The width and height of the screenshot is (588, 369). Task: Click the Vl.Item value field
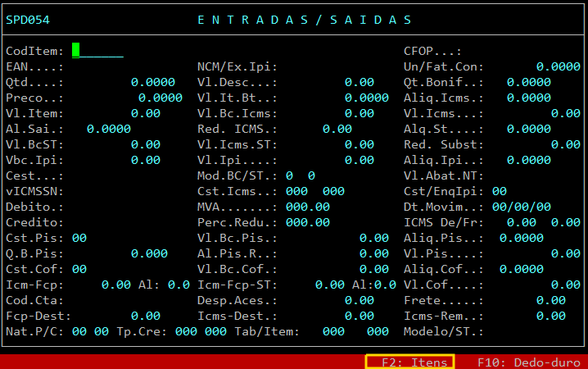[145, 113]
